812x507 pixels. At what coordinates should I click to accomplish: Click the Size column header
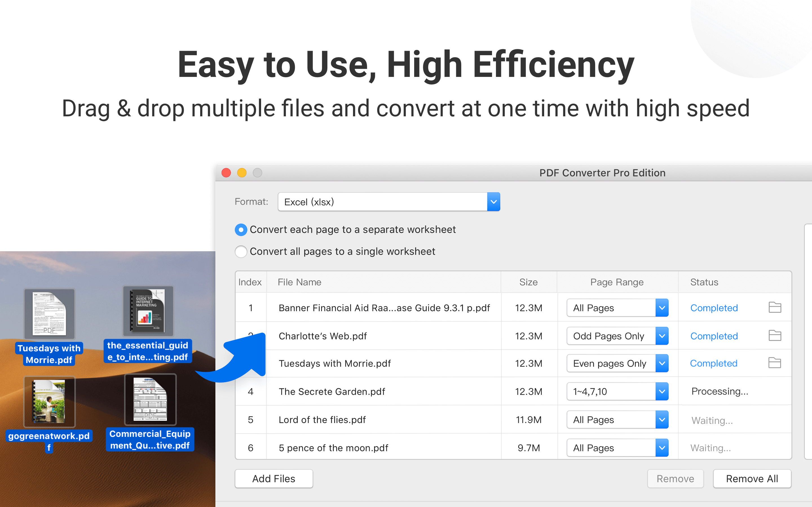click(x=528, y=282)
